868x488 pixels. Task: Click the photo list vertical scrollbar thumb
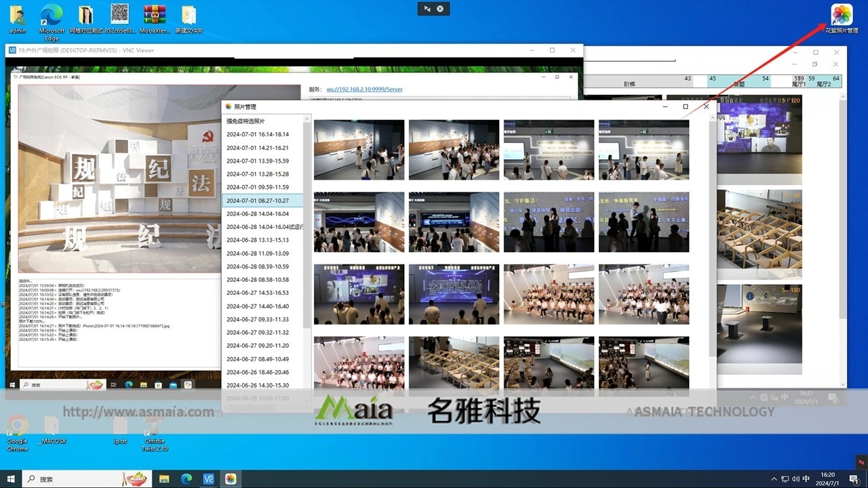click(x=307, y=225)
